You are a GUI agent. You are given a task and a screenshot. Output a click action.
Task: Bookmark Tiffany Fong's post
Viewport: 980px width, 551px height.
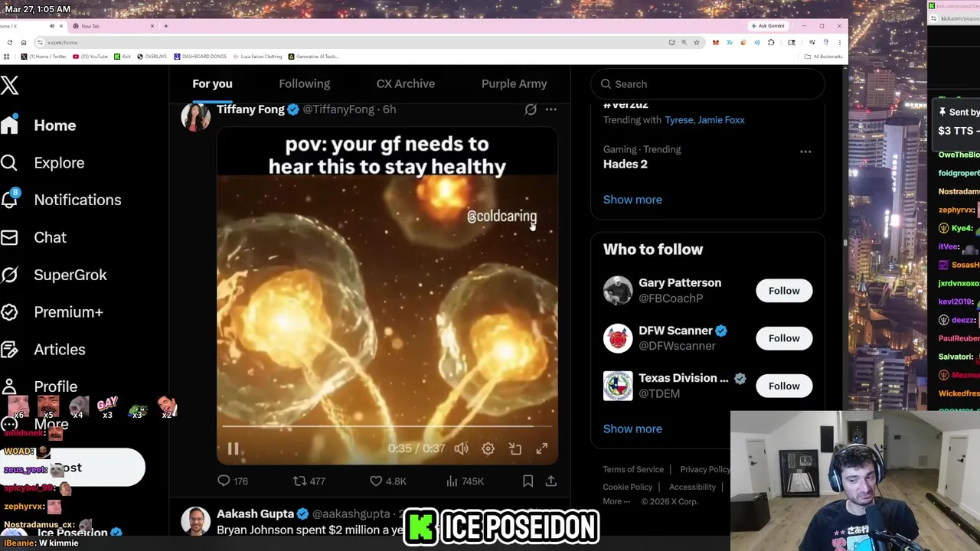click(528, 481)
